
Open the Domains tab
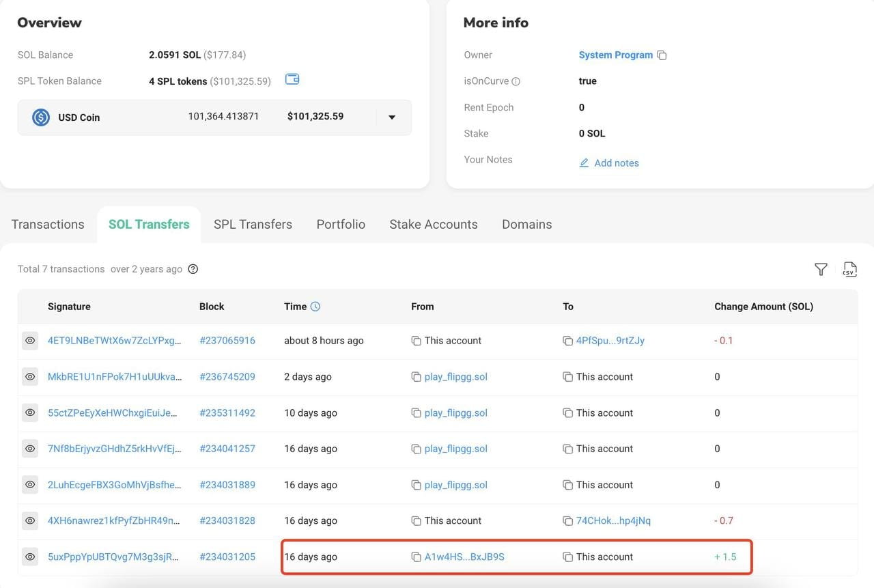(527, 225)
